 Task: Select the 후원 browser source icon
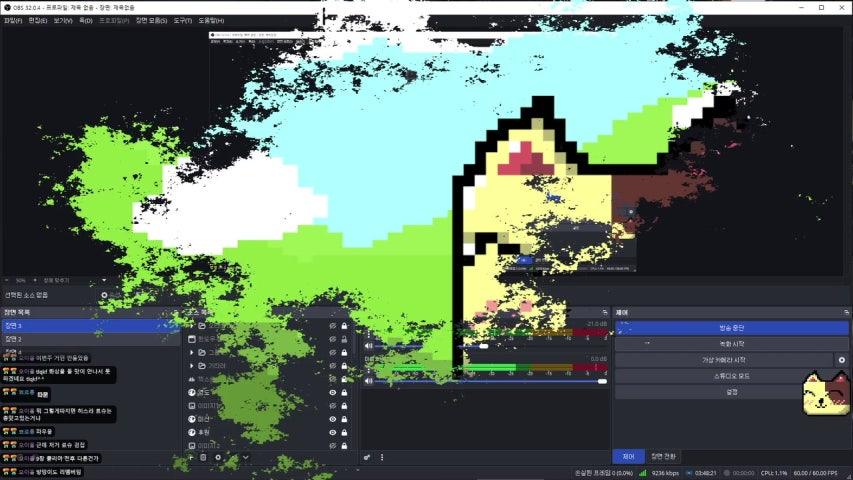[191, 432]
